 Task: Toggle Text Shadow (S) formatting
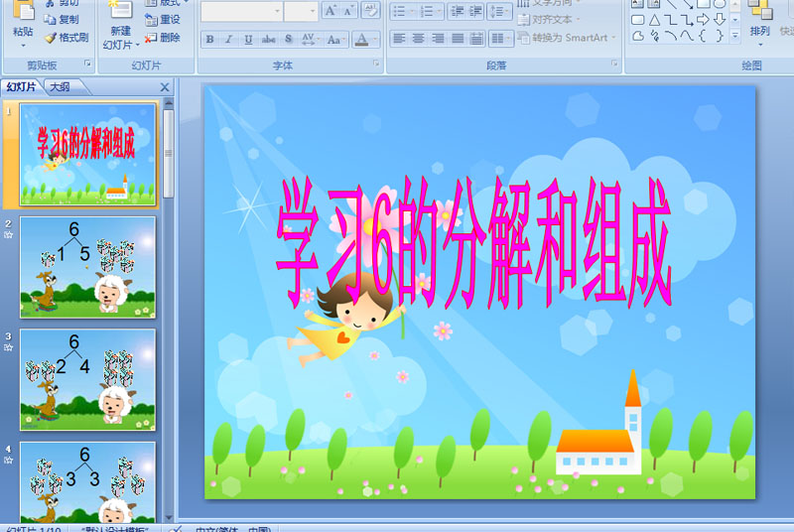click(x=288, y=39)
